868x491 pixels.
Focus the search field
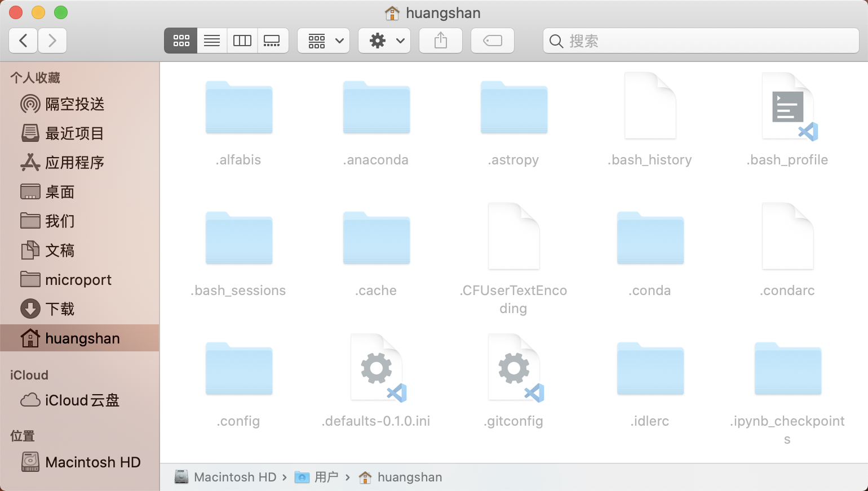click(701, 41)
